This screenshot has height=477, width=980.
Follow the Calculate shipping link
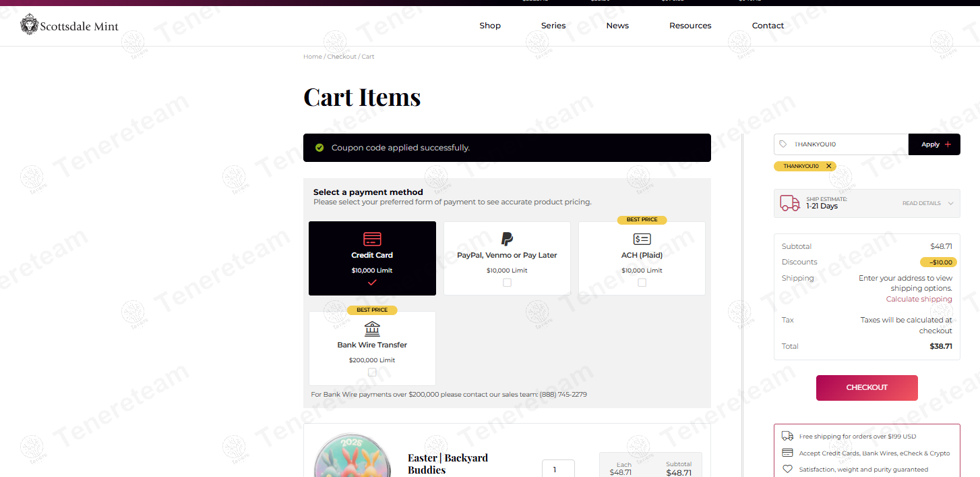(x=919, y=299)
